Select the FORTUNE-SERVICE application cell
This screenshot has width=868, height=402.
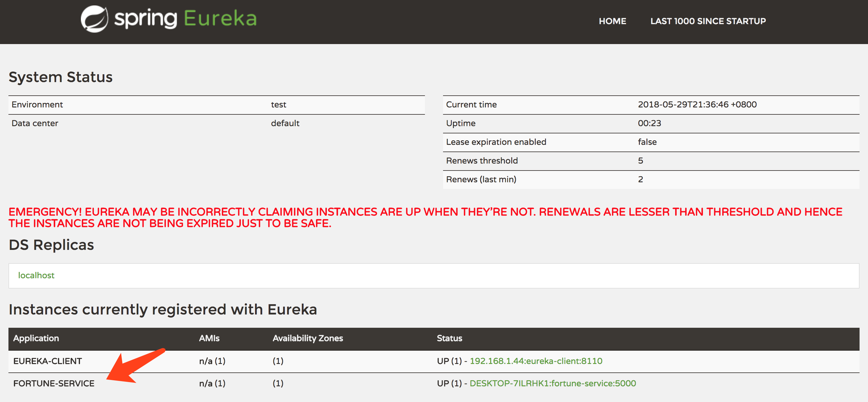(54, 383)
